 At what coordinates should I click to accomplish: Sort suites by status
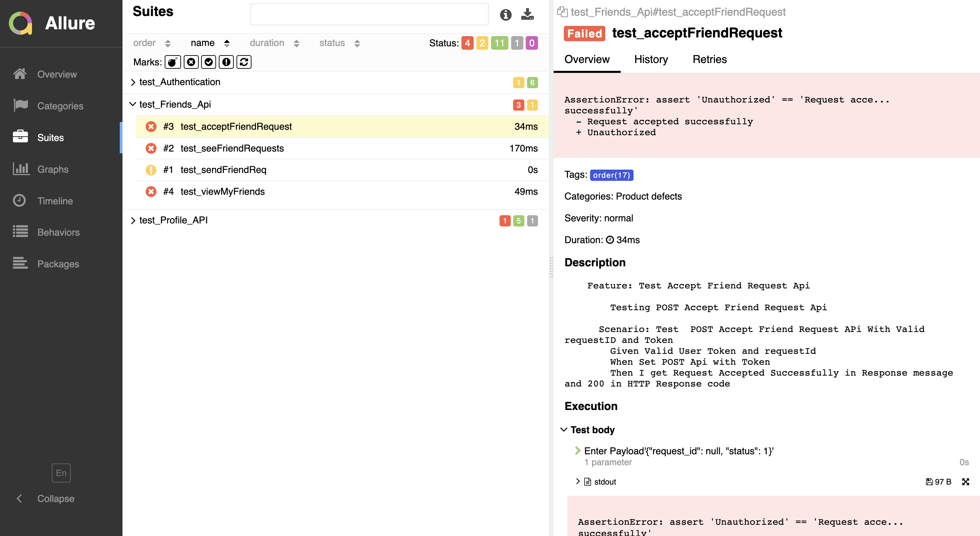point(339,43)
